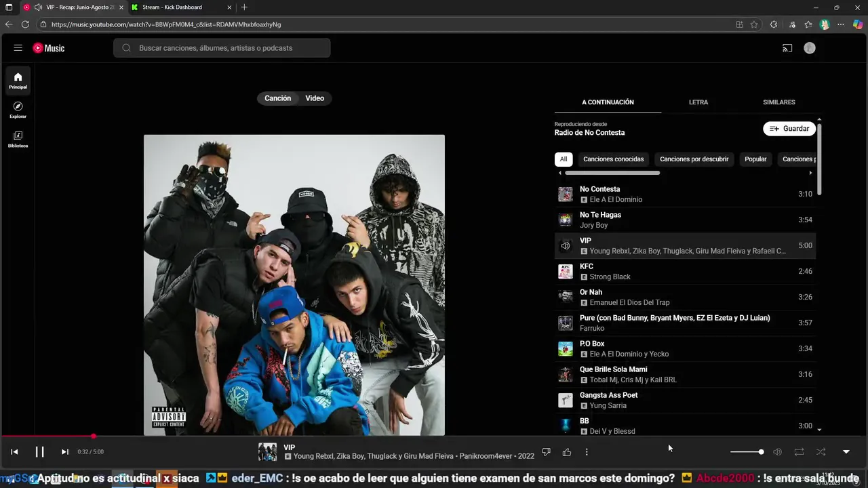The width and height of the screenshot is (868, 488).
Task: Play No Contesta from the queue
Action: click(685, 195)
